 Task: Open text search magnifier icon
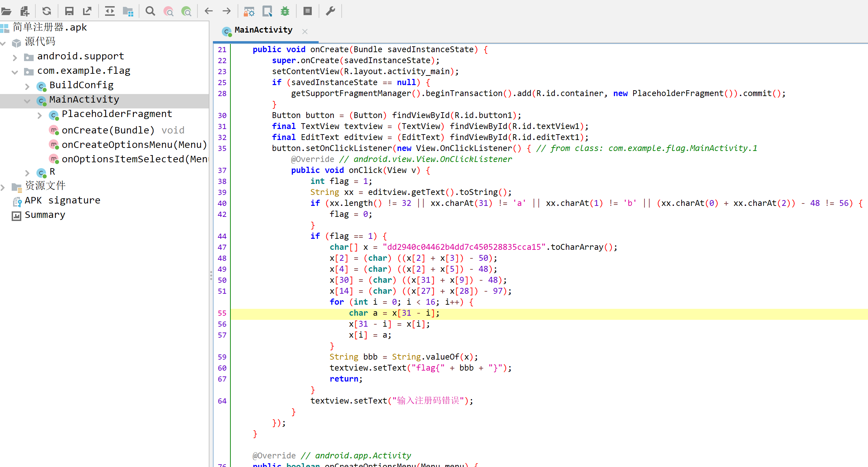pos(150,11)
